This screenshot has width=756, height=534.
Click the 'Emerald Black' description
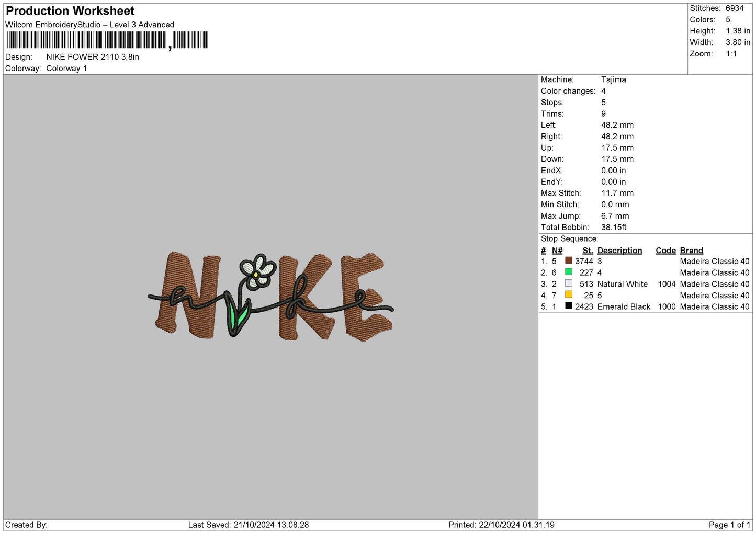[x=624, y=307]
